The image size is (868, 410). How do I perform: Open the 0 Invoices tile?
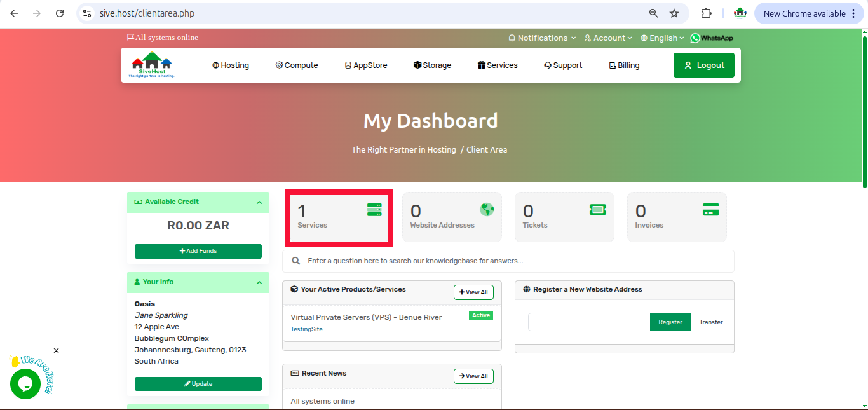pyautogui.click(x=677, y=217)
